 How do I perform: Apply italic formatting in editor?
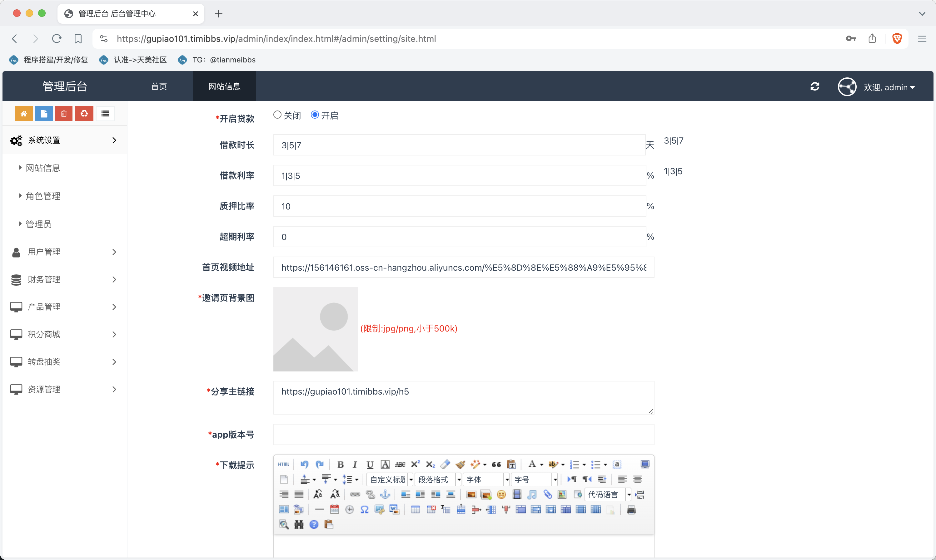[355, 464]
